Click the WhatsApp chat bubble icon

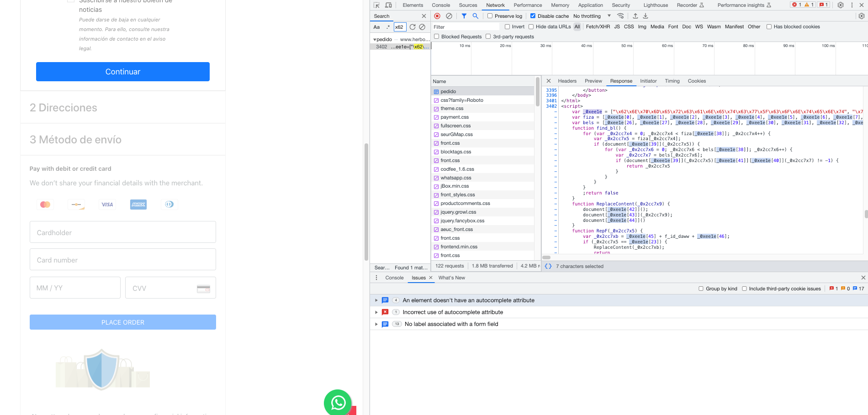[x=338, y=403]
